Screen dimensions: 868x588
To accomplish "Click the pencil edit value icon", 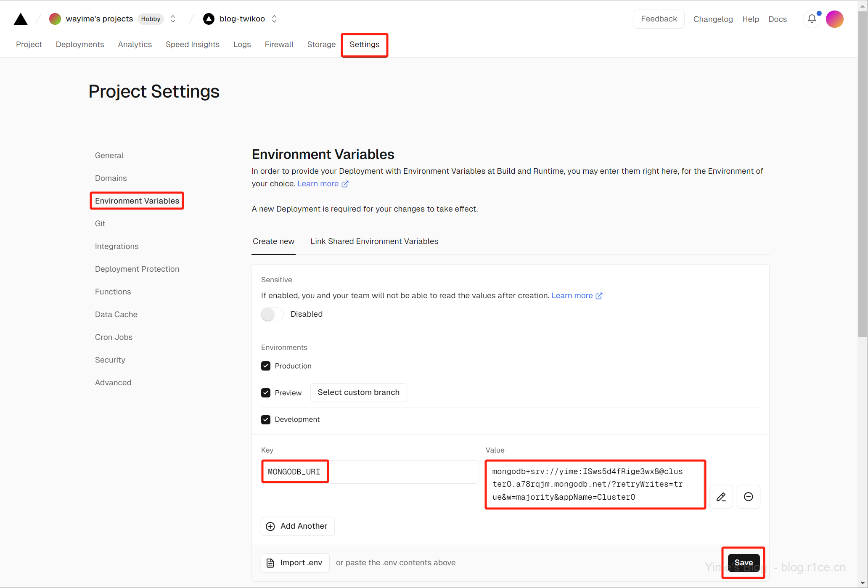I will click(721, 497).
